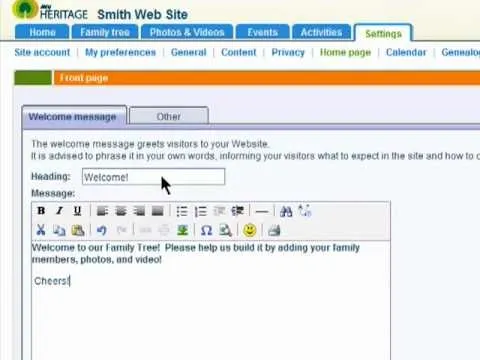
Task: Switch to the Other tab
Action: pos(169,116)
